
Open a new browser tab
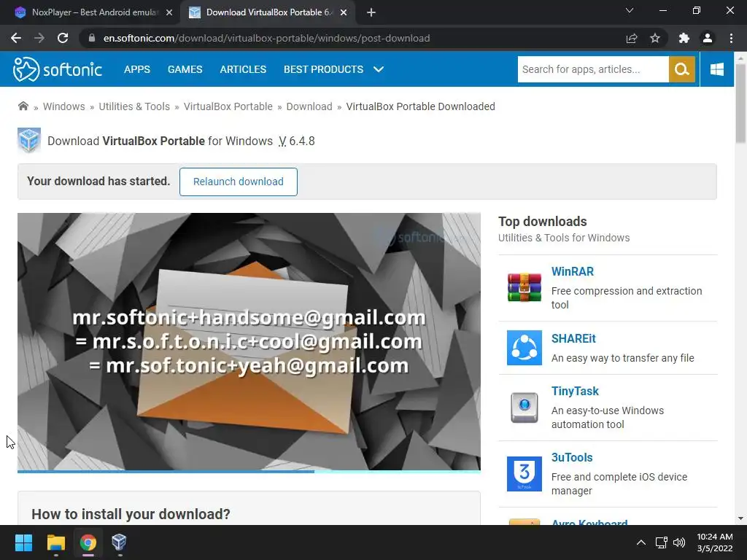click(x=371, y=12)
